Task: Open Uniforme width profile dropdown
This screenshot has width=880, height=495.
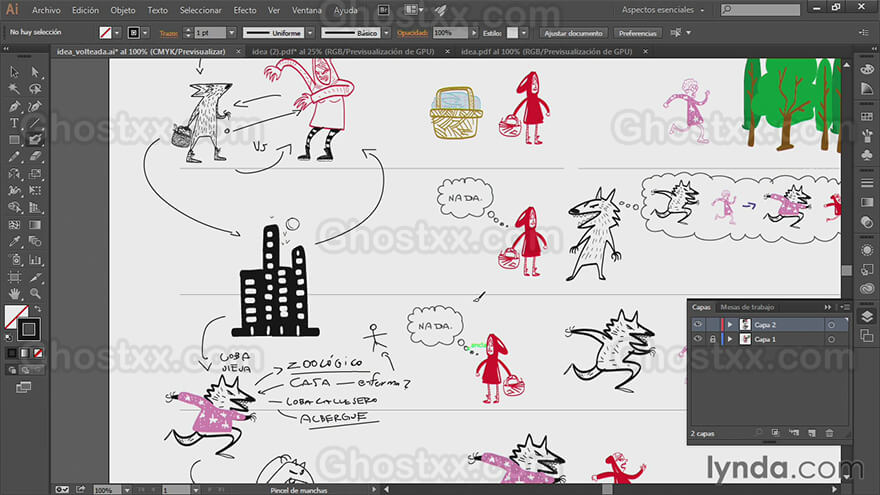Action: [310, 33]
